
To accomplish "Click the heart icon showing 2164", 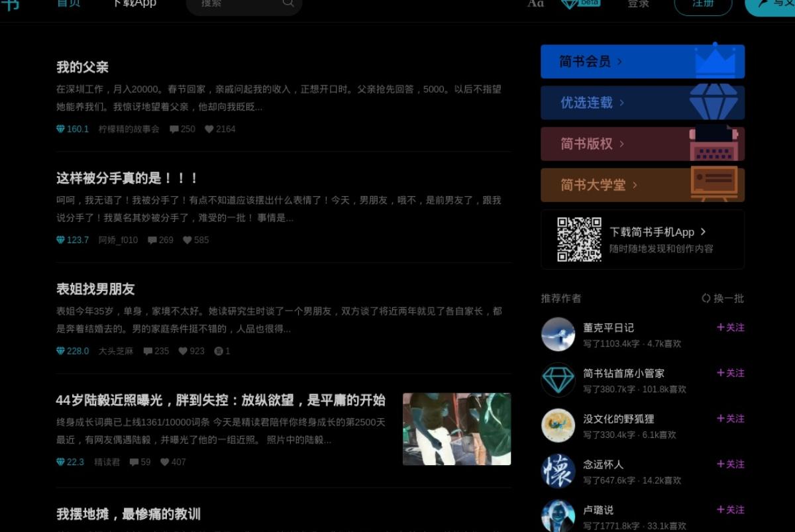I will click(x=209, y=129).
